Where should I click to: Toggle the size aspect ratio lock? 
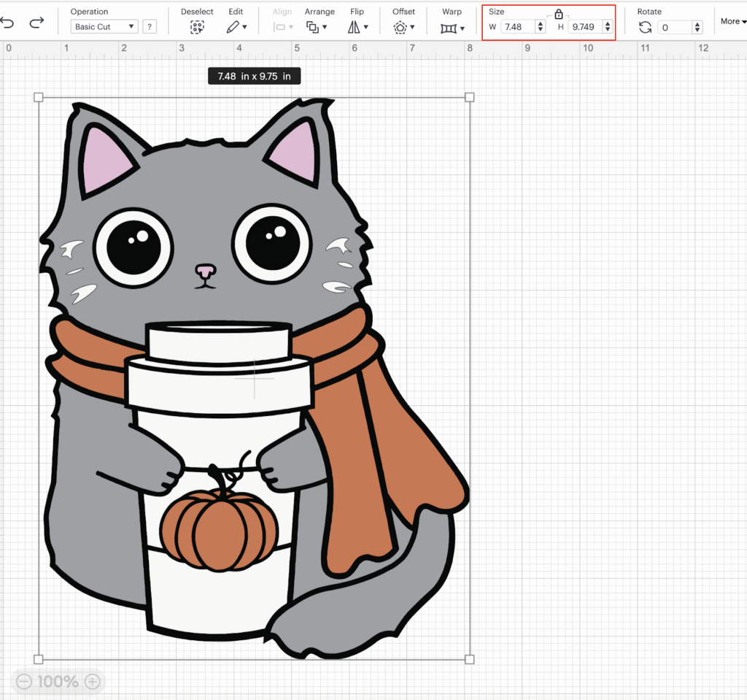559,14
